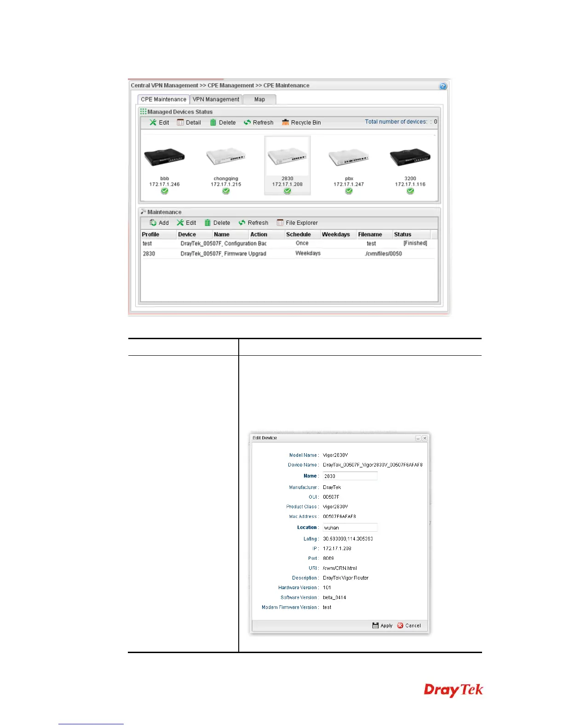Click the Location input field in Edit Device
This screenshot has width=563, height=728.
pyautogui.click(x=350, y=528)
